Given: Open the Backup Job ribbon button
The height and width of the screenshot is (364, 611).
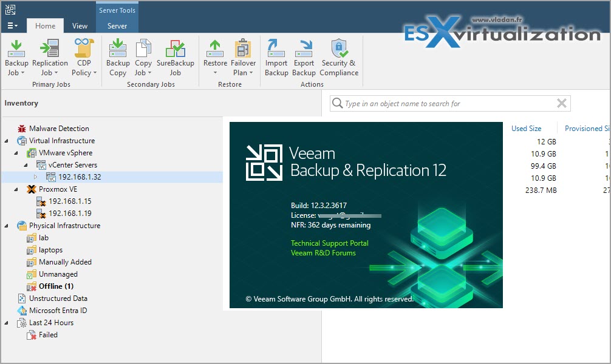Looking at the screenshot, I should tap(16, 58).
